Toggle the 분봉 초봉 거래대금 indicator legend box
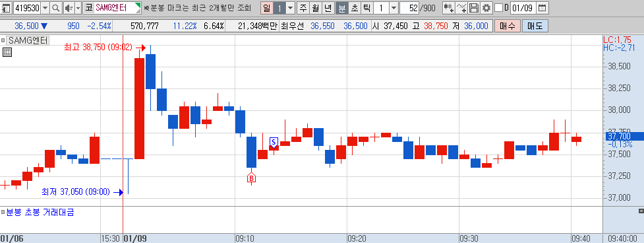The image size is (644, 243). click(3, 212)
